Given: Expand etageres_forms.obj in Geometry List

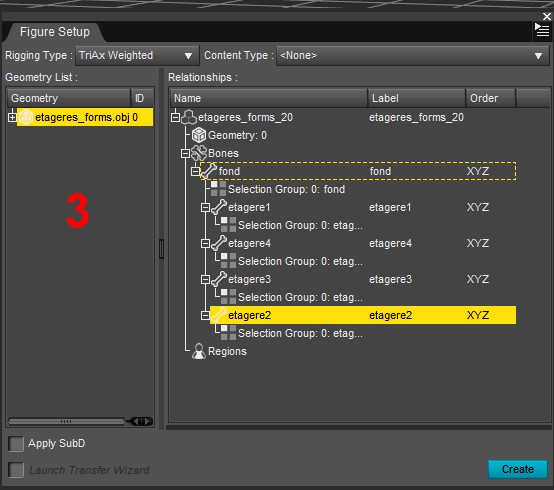Looking at the screenshot, I should 12,117.
